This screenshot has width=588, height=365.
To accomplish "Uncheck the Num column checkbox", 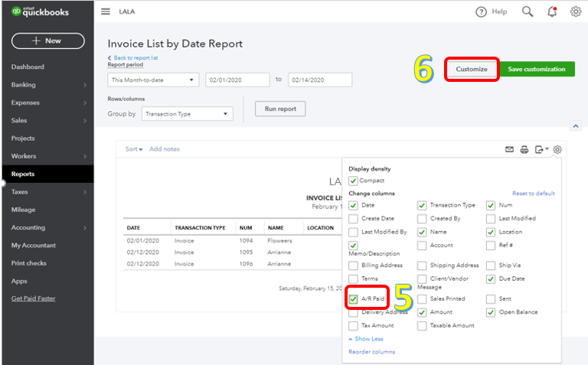I will click(x=491, y=205).
